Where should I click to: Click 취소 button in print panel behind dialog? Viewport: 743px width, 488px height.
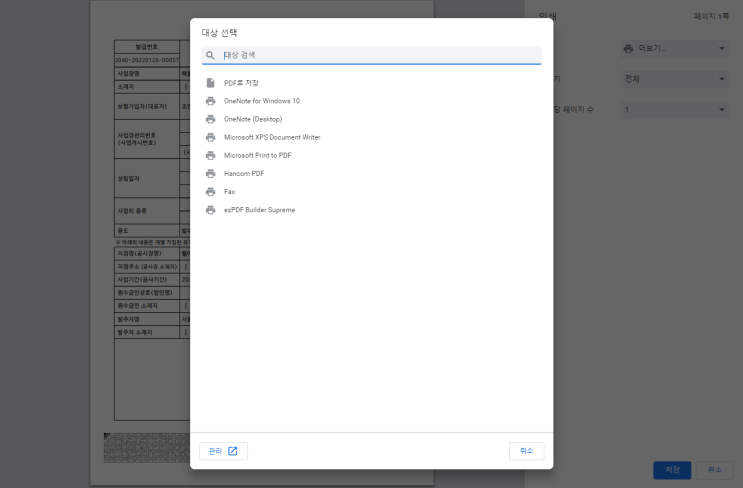coord(715,470)
